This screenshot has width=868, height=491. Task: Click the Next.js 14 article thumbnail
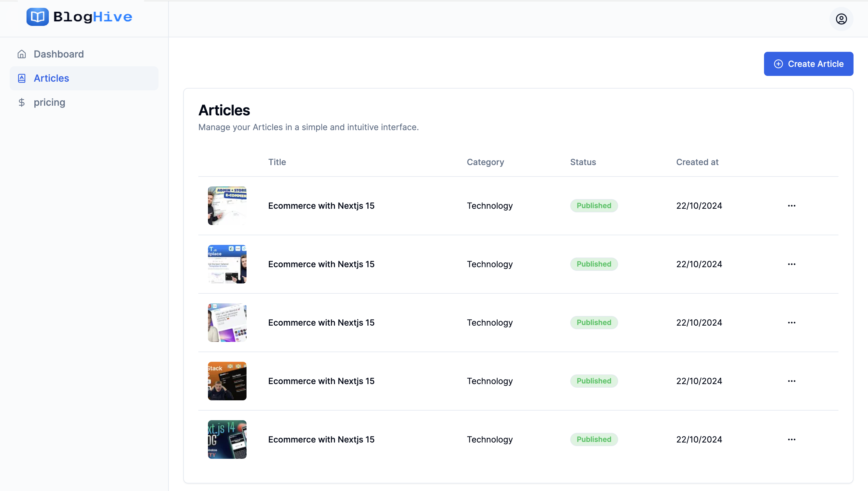tap(227, 439)
